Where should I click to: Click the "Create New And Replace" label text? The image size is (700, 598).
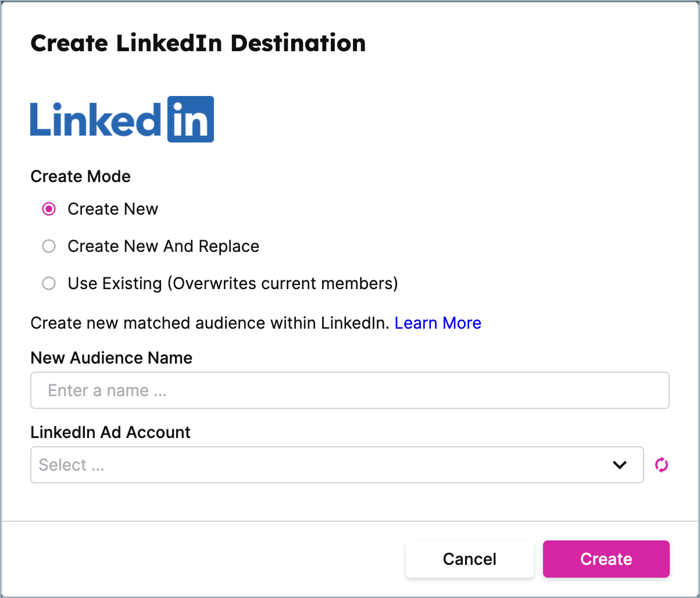pos(163,247)
